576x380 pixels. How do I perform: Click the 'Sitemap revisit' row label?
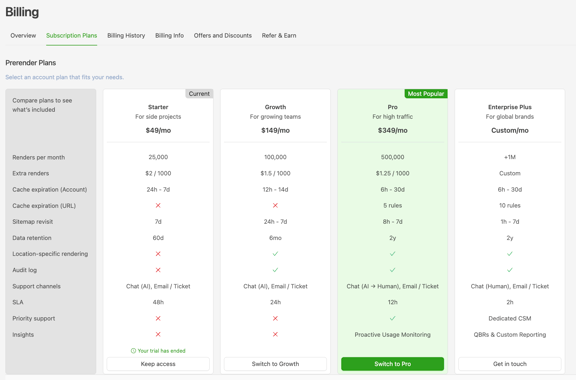(x=33, y=222)
